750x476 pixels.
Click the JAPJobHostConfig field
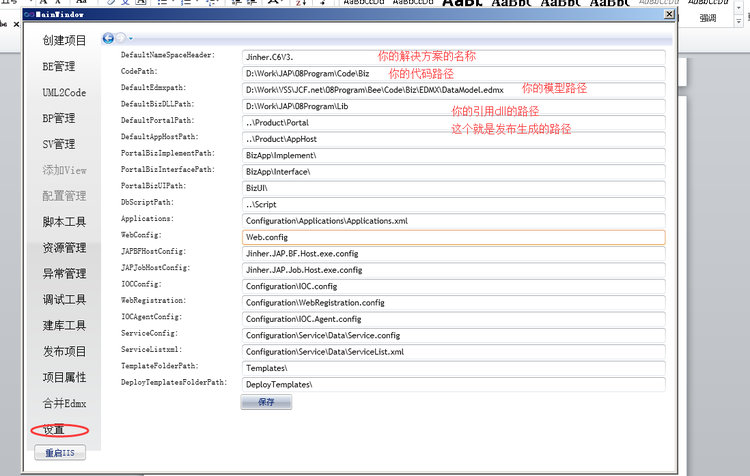(x=453, y=270)
